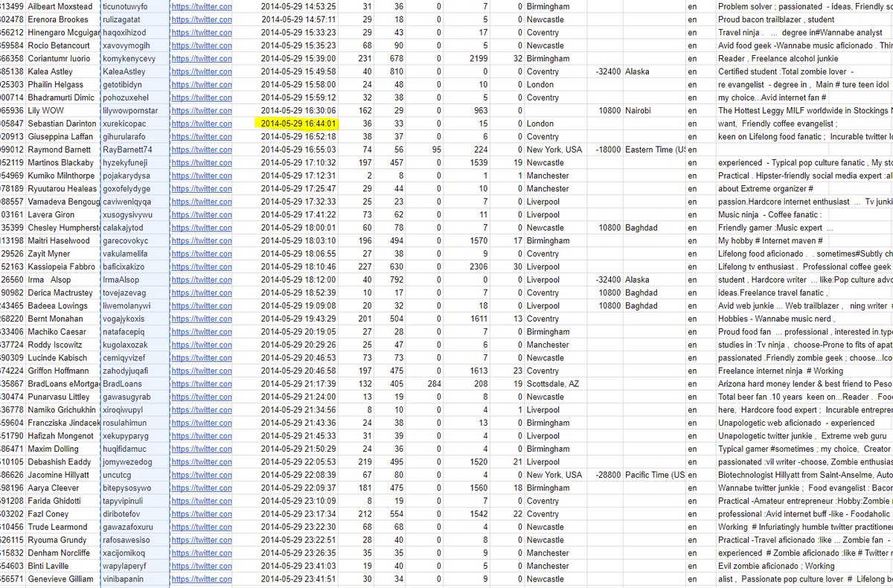Screen dimensions: 893x588
Task: Select the username cell huqifidamuc
Action: [126, 450]
